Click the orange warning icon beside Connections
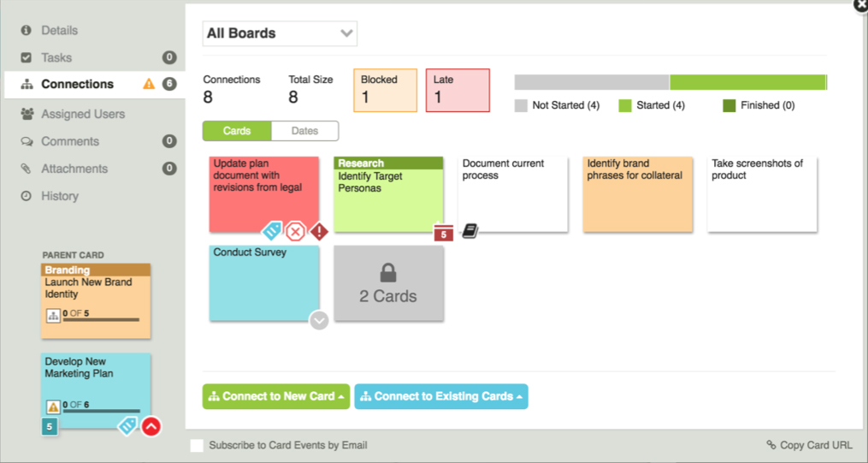 click(x=149, y=84)
